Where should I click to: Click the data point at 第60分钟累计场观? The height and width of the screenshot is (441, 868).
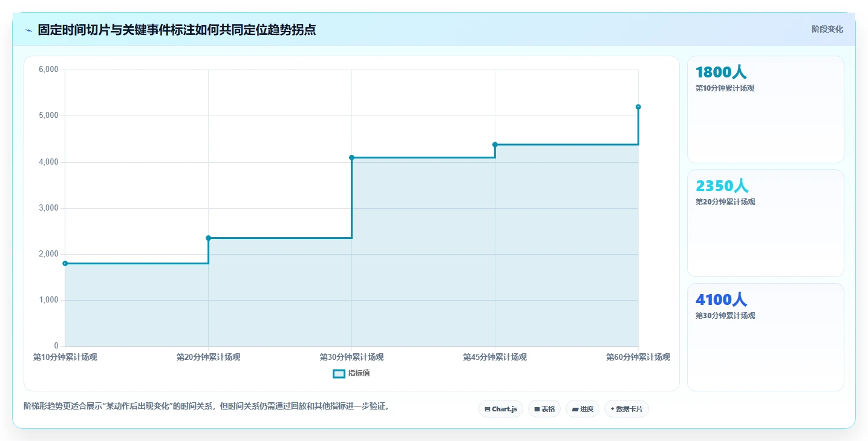point(638,107)
